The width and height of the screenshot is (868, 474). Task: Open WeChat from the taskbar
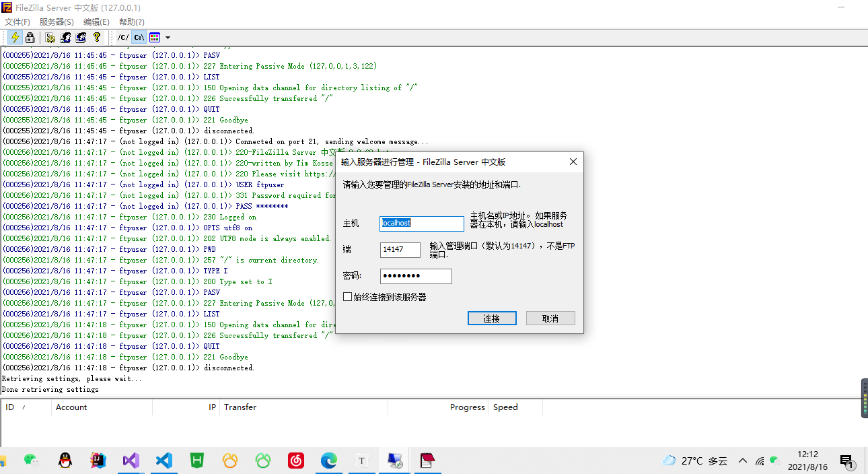(31, 461)
